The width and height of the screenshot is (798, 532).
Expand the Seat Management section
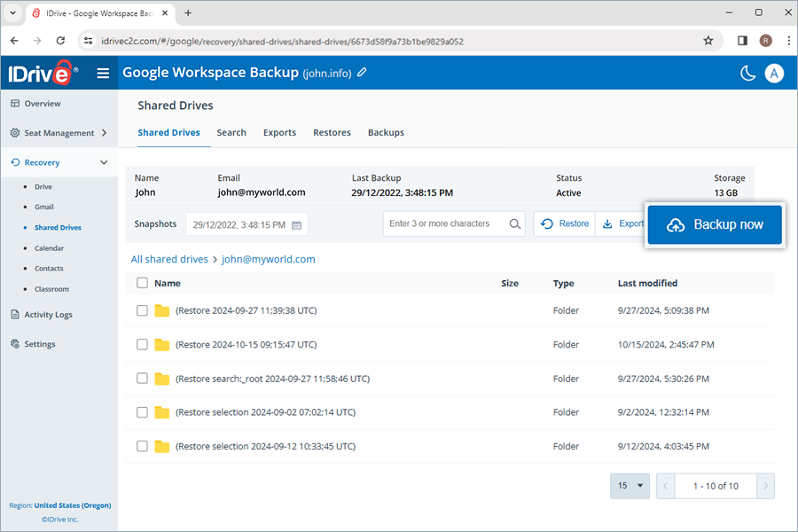coord(102,133)
